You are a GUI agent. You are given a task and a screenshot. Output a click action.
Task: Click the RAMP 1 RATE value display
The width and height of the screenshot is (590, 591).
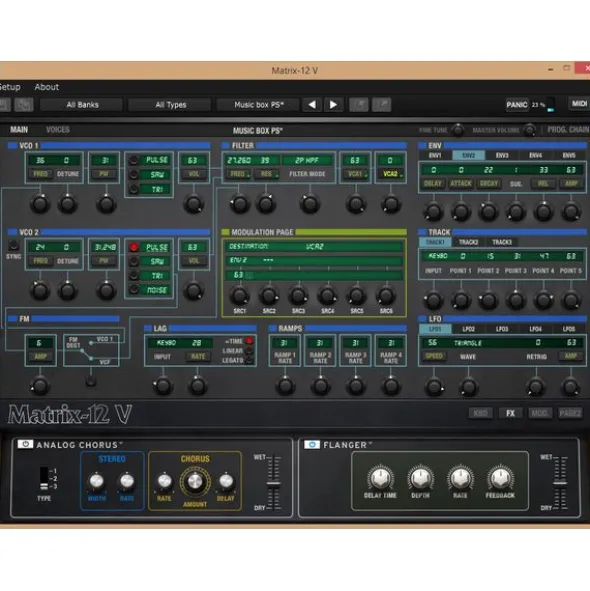coord(285,343)
